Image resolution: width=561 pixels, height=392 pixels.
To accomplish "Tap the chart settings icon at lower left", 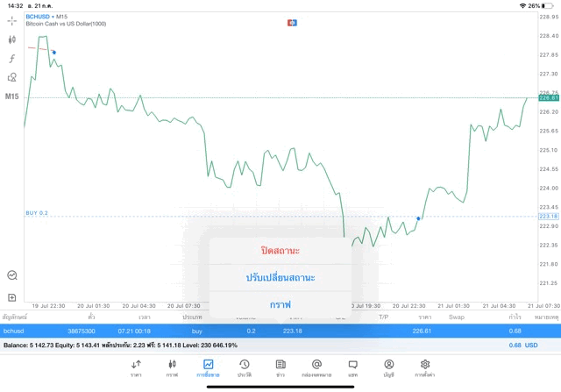I will 12,274.
